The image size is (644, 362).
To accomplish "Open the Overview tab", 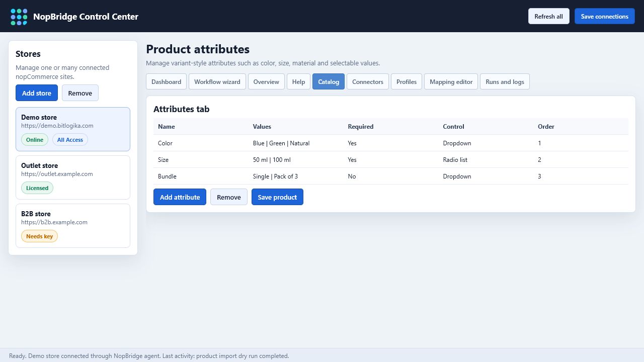I will click(266, 81).
